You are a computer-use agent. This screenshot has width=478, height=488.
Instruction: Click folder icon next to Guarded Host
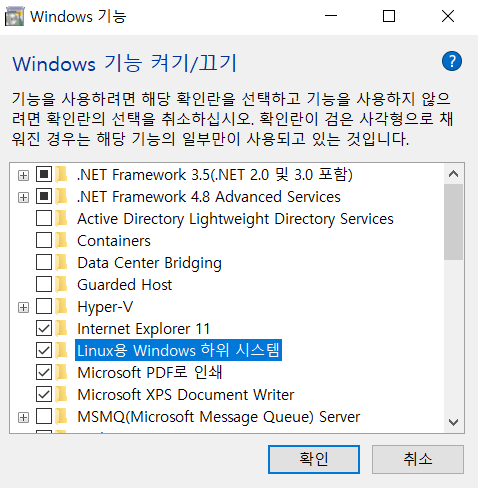[x=61, y=285]
